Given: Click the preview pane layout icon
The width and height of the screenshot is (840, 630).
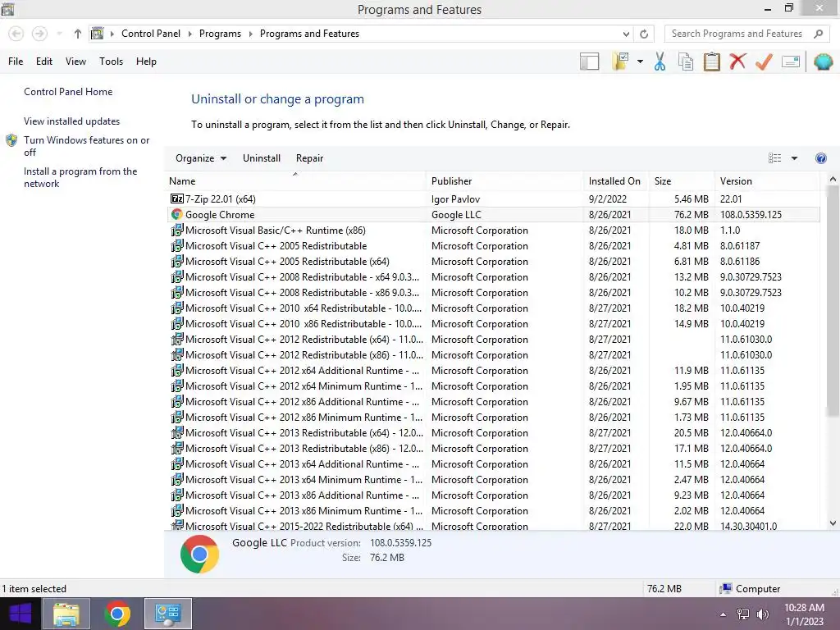Looking at the screenshot, I should click(589, 62).
